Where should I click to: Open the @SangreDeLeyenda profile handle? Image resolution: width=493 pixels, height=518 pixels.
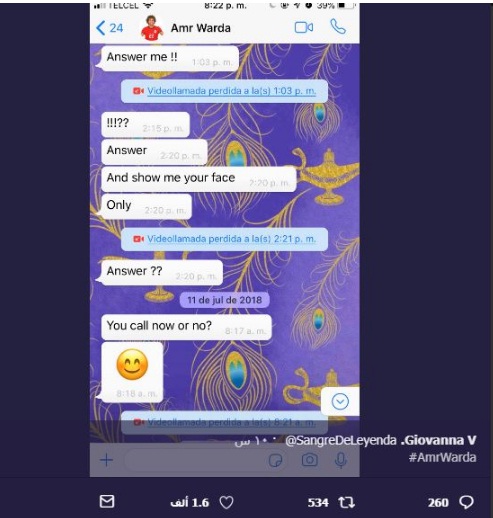(x=341, y=440)
